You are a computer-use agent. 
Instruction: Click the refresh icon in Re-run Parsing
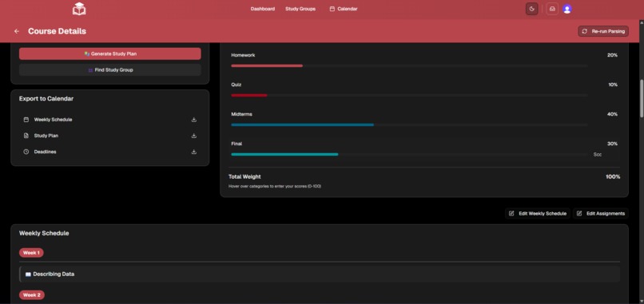point(585,31)
